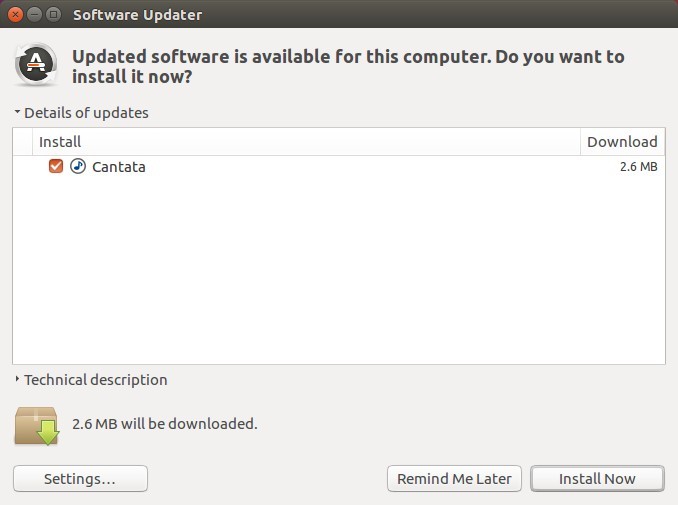Screen dimensions: 678x505
Task: Choose Remind Me Later
Action: [x=454, y=479]
